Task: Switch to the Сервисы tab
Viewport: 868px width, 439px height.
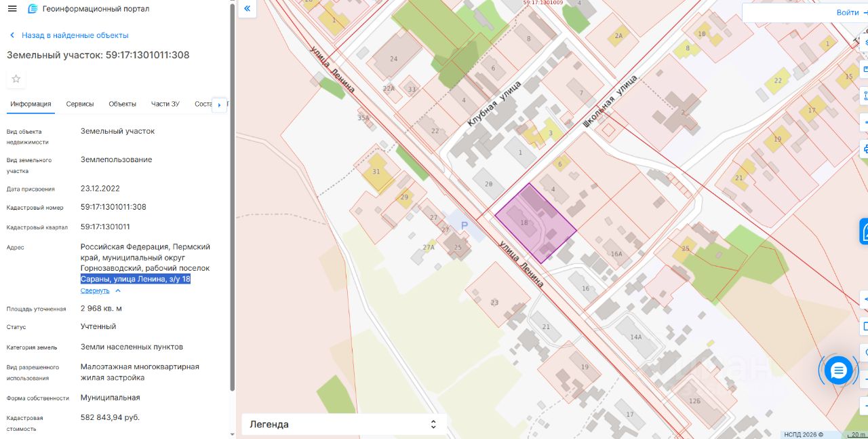Action: [x=80, y=104]
